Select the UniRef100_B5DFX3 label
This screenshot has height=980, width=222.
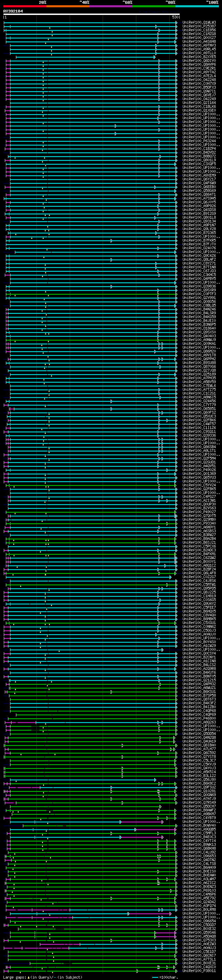click(199, 88)
